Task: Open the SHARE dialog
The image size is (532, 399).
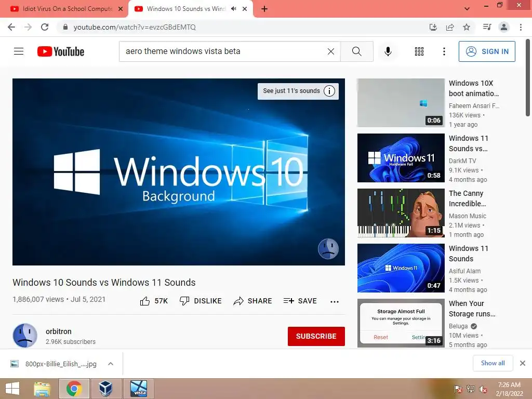Action: coord(253,301)
